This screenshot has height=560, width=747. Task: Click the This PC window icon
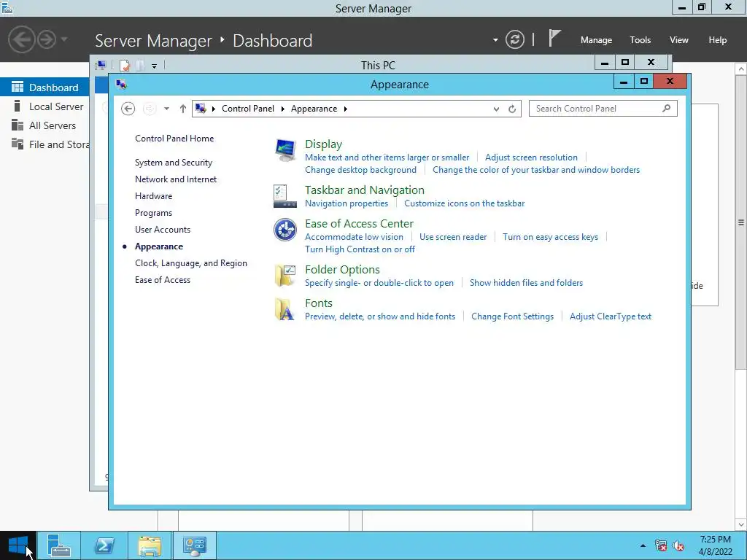point(101,65)
